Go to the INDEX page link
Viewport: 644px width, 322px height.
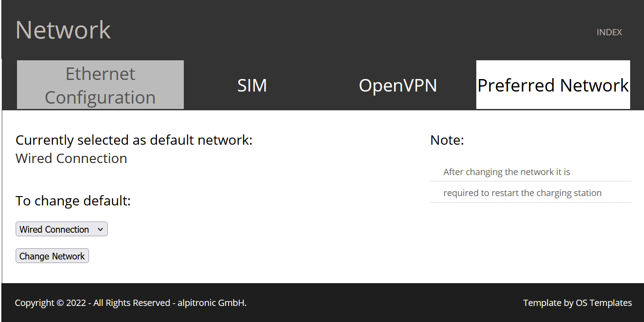coord(609,32)
